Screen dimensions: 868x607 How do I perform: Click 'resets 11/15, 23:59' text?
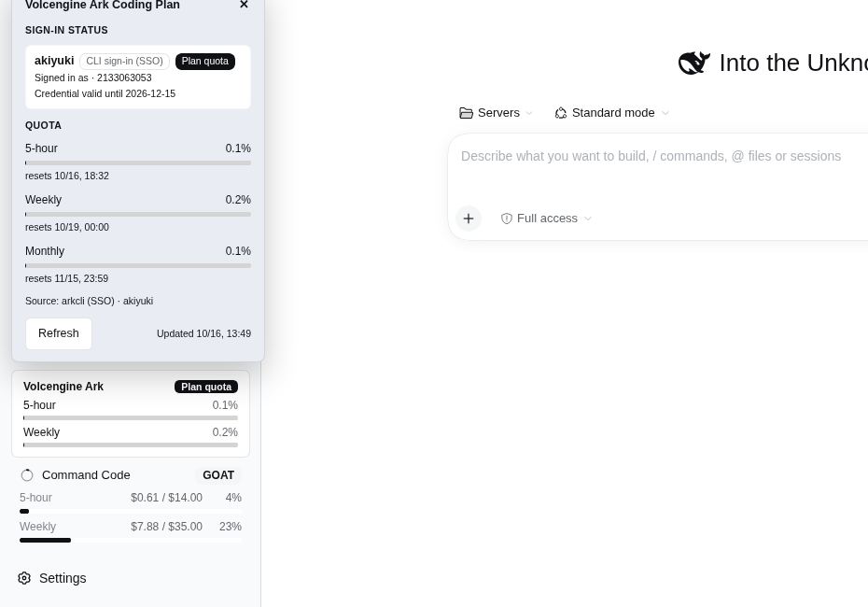pyautogui.click(x=66, y=278)
